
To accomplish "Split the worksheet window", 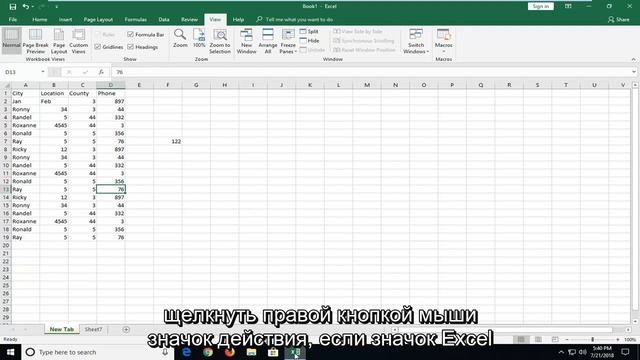I will click(309, 31).
